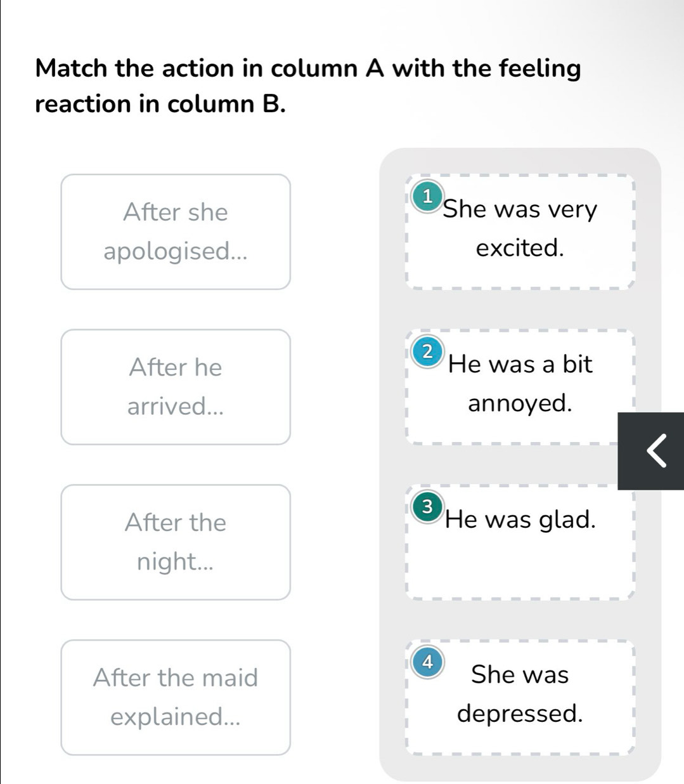Click the word 'depressed.' in box 4
Viewport: 684px width, 784px height.
point(520,714)
